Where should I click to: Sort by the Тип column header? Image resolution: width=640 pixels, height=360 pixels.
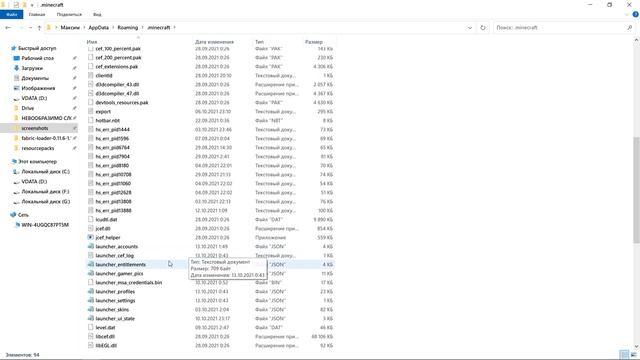pyautogui.click(x=260, y=42)
